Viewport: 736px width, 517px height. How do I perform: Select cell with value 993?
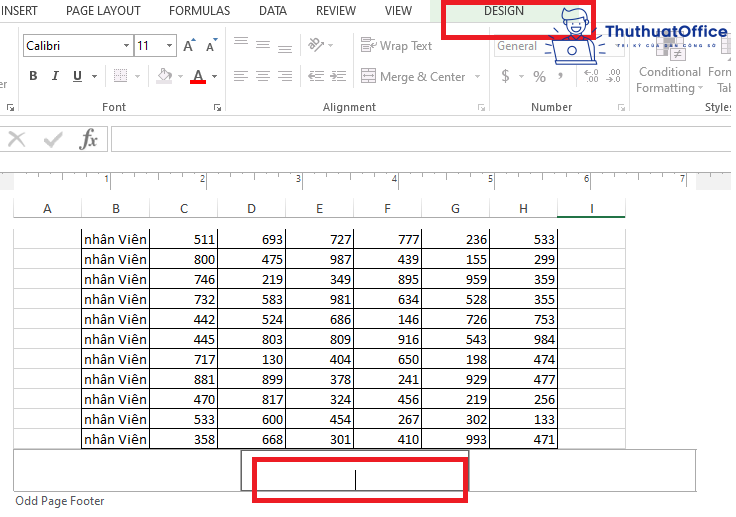(455, 439)
